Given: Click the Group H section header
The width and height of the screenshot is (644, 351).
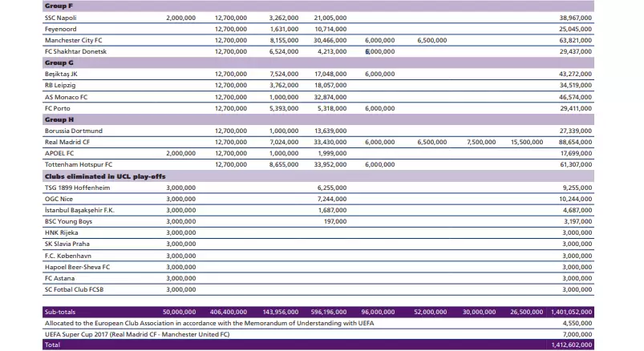Looking at the screenshot, I should coord(59,119).
